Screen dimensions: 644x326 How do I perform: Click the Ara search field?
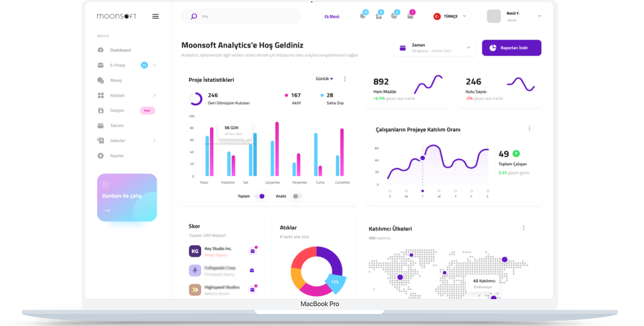pyautogui.click(x=247, y=16)
